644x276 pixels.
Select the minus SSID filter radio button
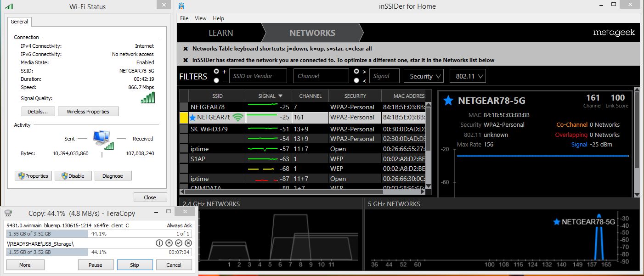tap(216, 80)
